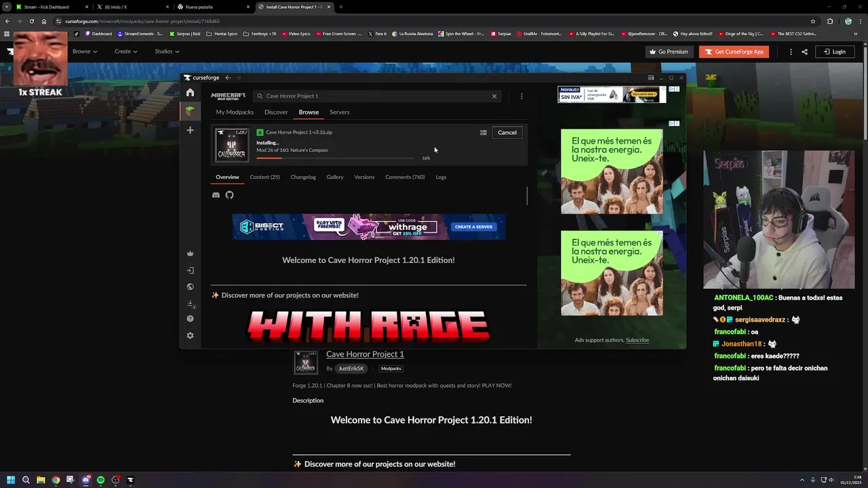Click the sign-in arrow icon in sidebar
Viewport: 868px width, 488px height.
tap(190, 270)
